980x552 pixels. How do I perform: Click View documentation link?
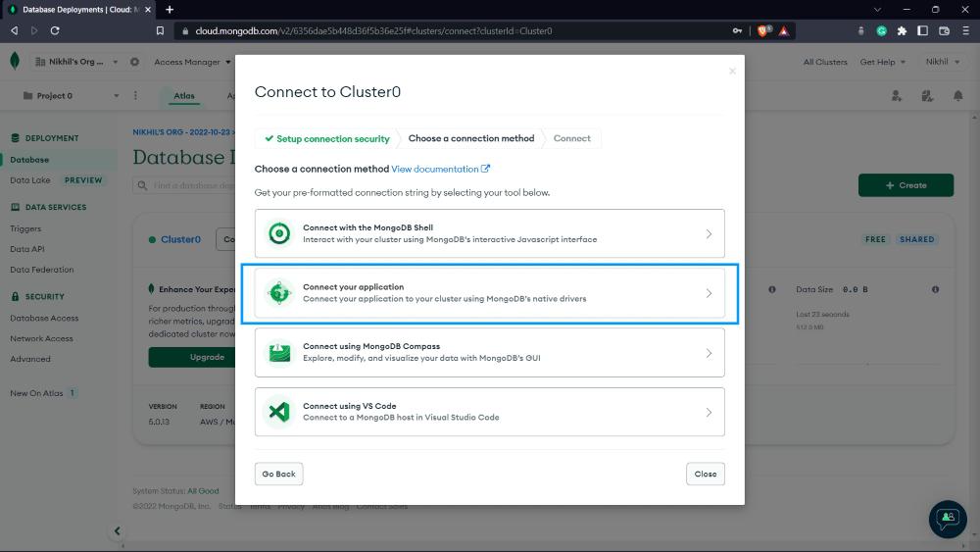click(441, 169)
